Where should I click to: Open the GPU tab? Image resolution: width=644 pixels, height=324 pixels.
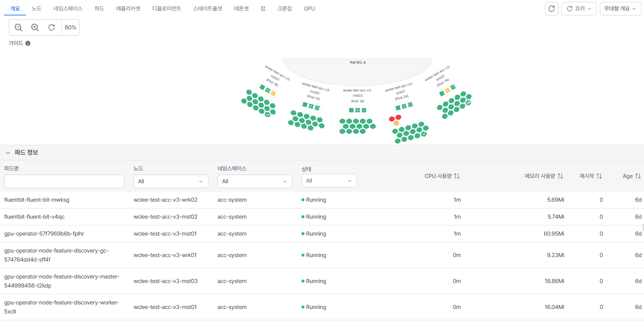tap(309, 8)
